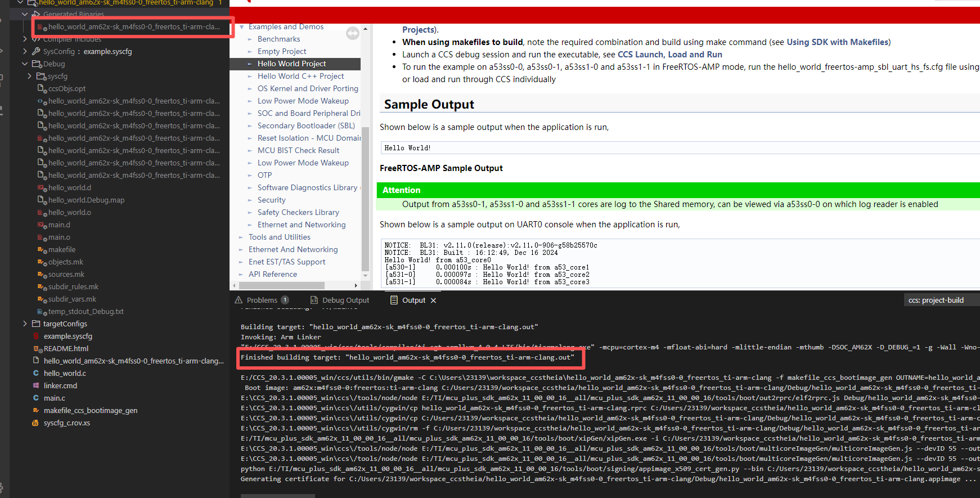This screenshot has height=498, width=980.
Task: Select Hello World Project in the docs navigation
Action: [291, 64]
